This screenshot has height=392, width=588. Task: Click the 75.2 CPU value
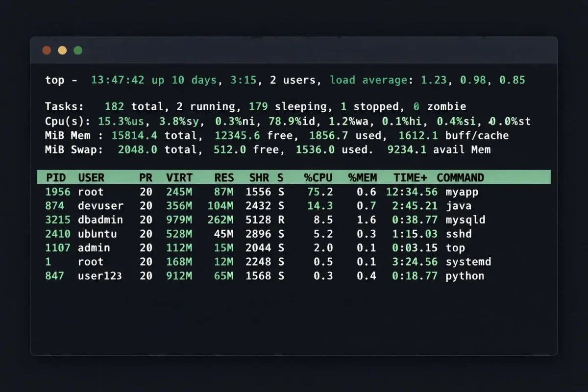point(320,192)
